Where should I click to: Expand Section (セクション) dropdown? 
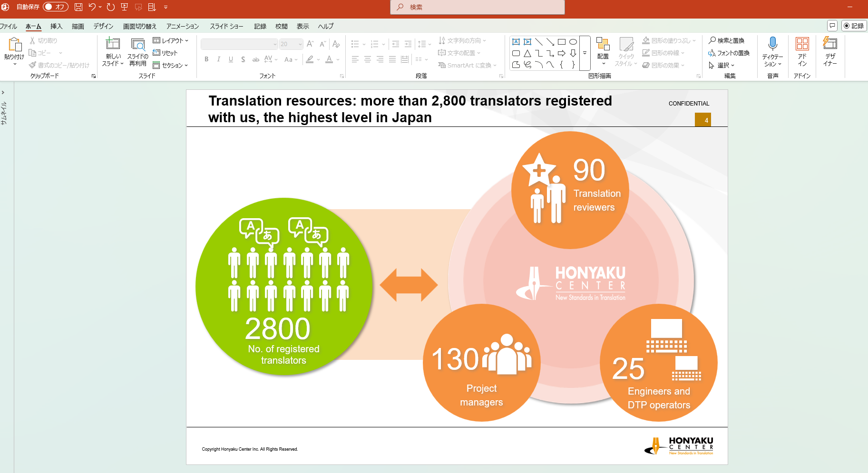tap(171, 65)
